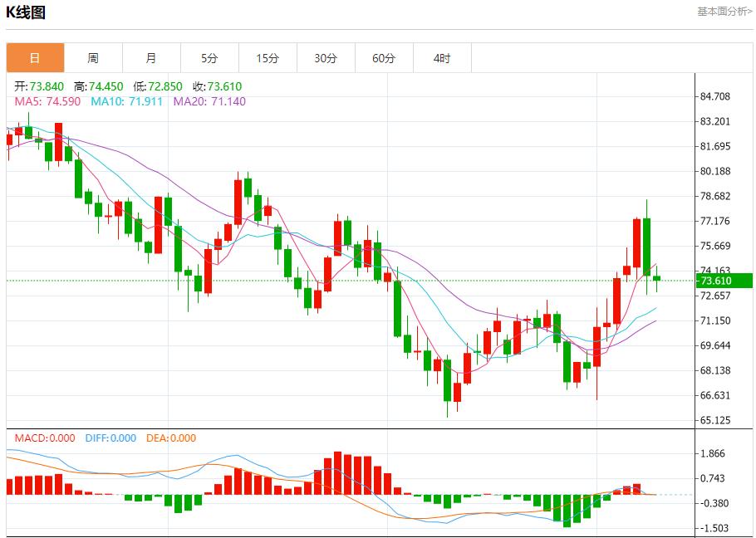This screenshot has width=756, height=538.
Task: Click the latest small green candlestick
Action: [656, 279]
